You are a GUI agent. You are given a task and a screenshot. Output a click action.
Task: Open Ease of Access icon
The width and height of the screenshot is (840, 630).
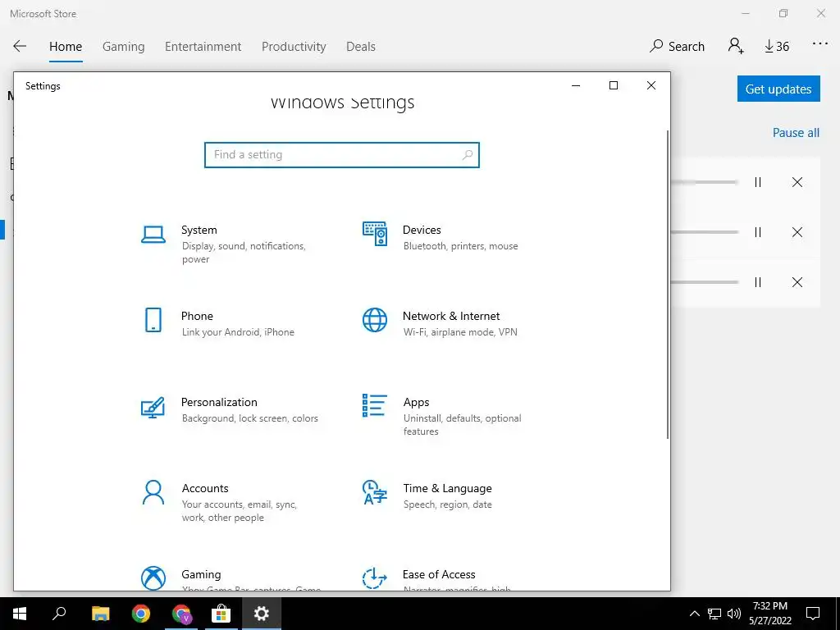(x=374, y=578)
